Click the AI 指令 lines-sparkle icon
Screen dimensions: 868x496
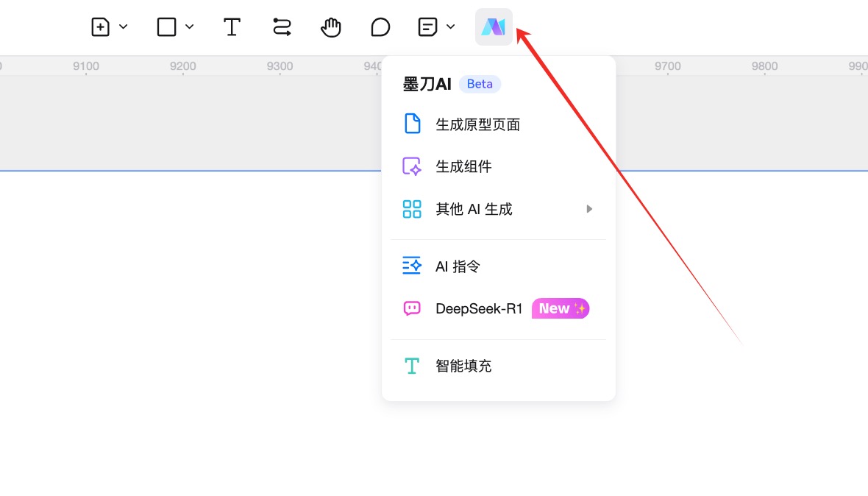[x=412, y=266]
